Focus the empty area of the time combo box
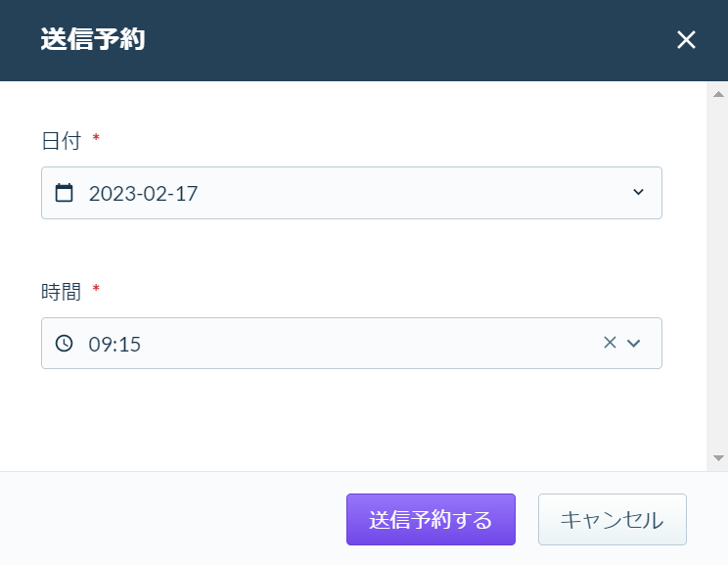728x565 pixels. pos(362,344)
